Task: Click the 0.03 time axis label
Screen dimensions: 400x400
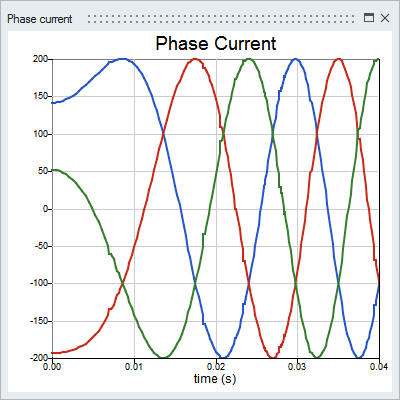Action: [x=297, y=367]
